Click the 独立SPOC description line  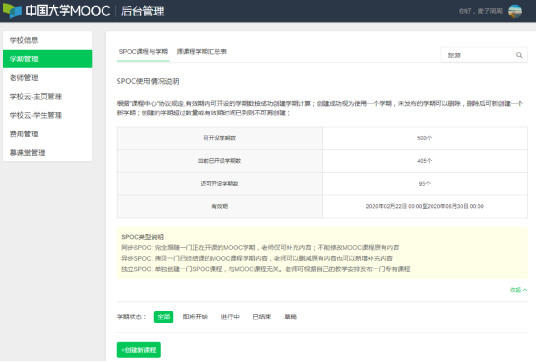click(266, 269)
